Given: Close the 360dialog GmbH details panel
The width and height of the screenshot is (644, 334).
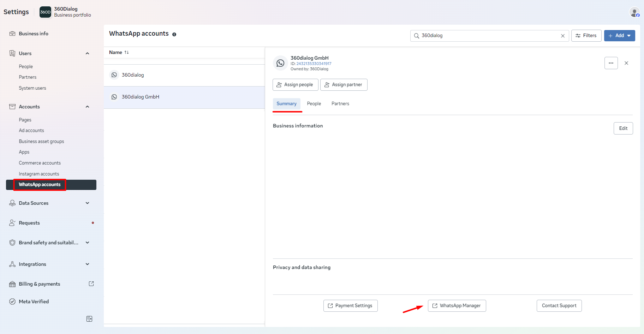Looking at the screenshot, I should coord(626,63).
